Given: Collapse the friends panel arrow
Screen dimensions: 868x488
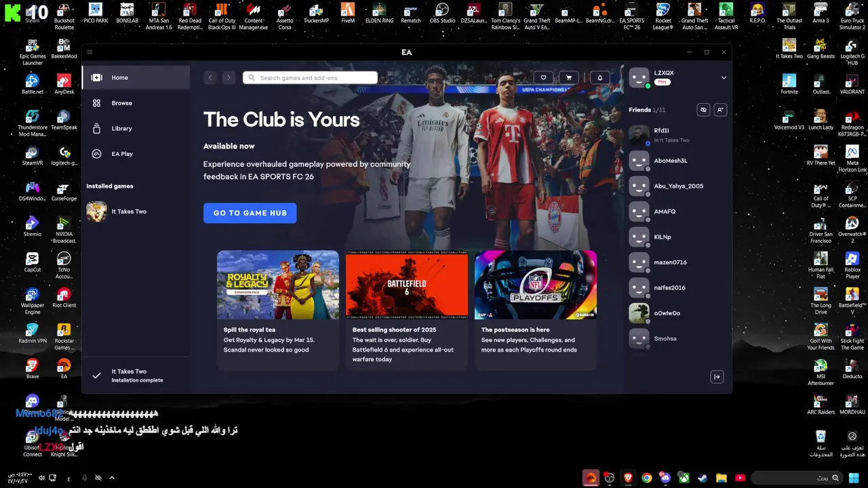Looking at the screenshot, I should [x=717, y=377].
